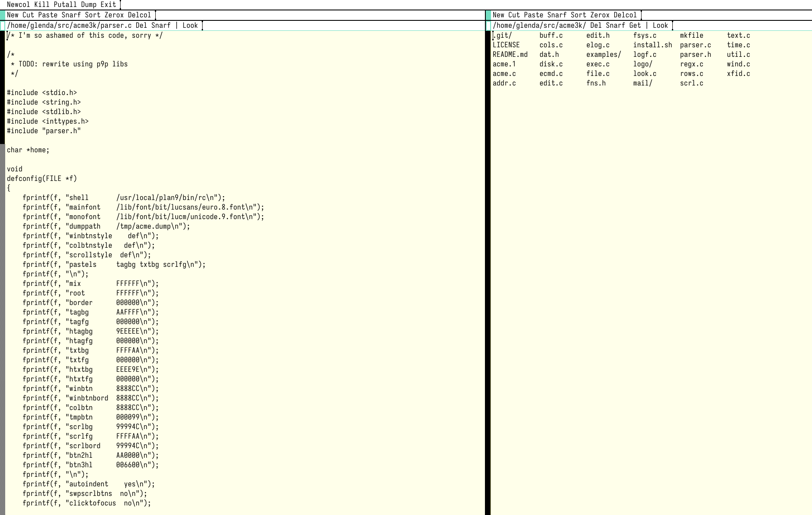Screen dimensions: 812x515
Task: Click Sort in the parser.c column tag
Action: click(93, 15)
